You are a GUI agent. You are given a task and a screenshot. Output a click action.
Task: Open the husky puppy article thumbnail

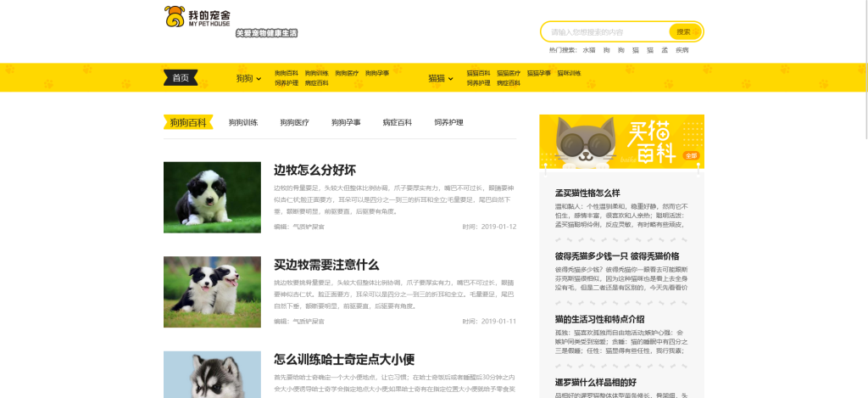coord(212,374)
